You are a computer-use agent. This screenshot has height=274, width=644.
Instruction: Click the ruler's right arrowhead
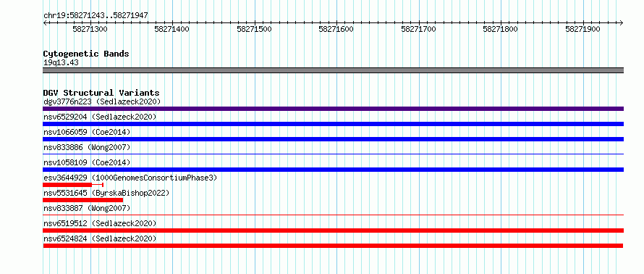621,23
